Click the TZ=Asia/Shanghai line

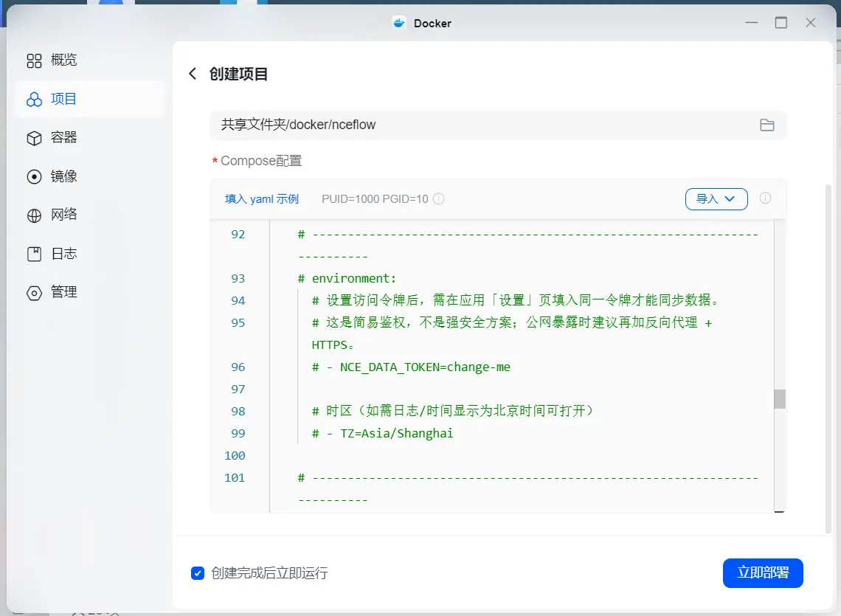(x=382, y=434)
